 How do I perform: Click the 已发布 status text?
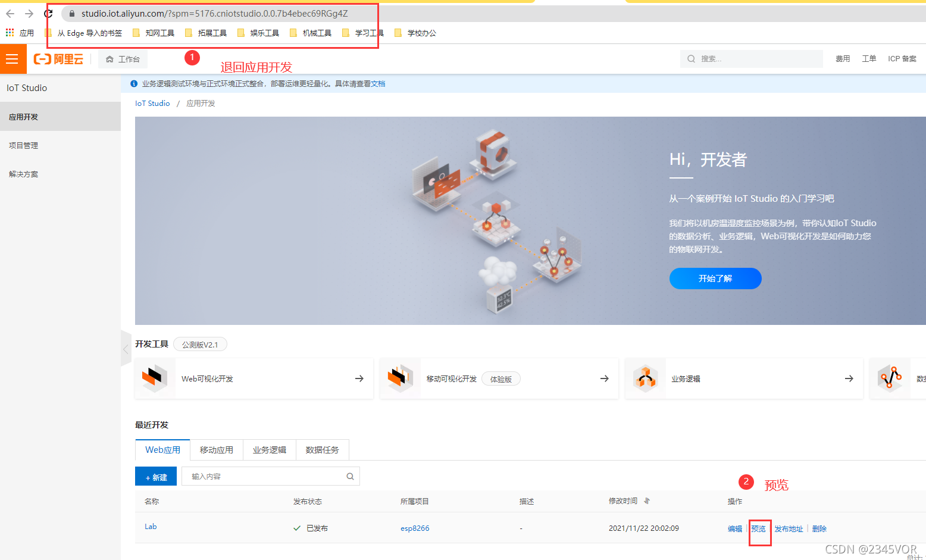(x=317, y=528)
